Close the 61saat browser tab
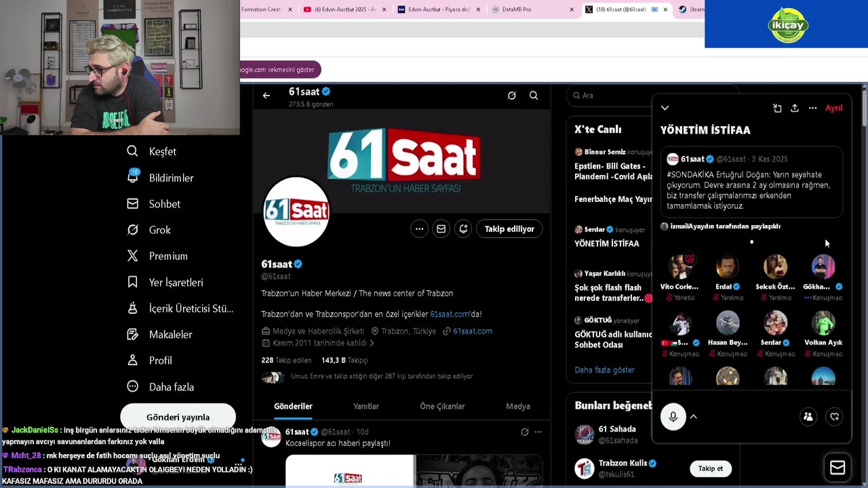This screenshot has width=868, height=488. pyautogui.click(x=665, y=9)
